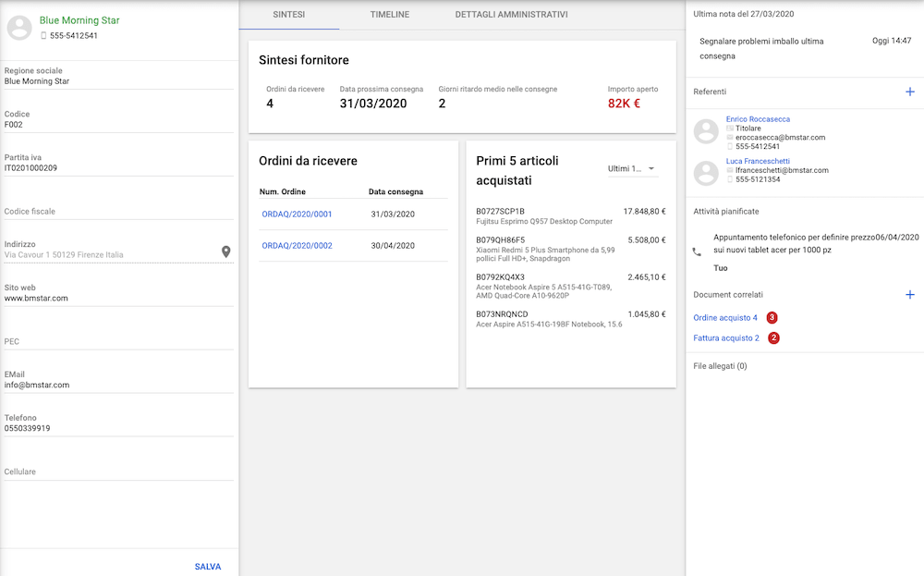Viewport: 924px width, 576px height.
Task: Select article B079QH86F5 Xiaomi Redmi
Action: click(x=570, y=249)
